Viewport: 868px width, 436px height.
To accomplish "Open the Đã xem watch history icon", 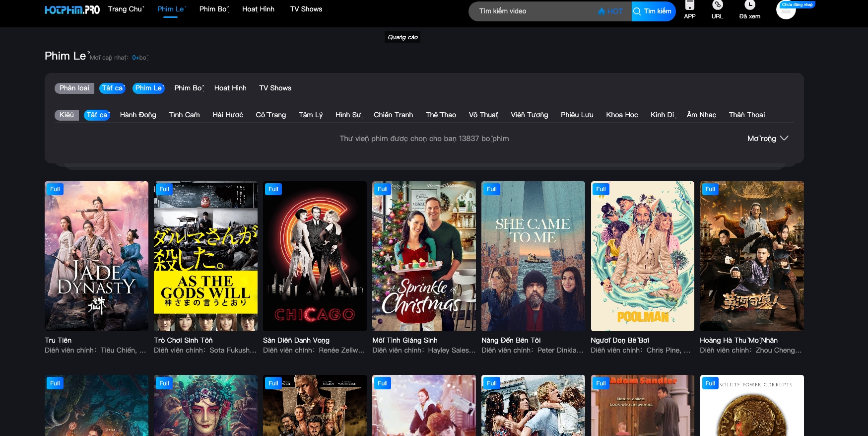I will click(749, 6).
